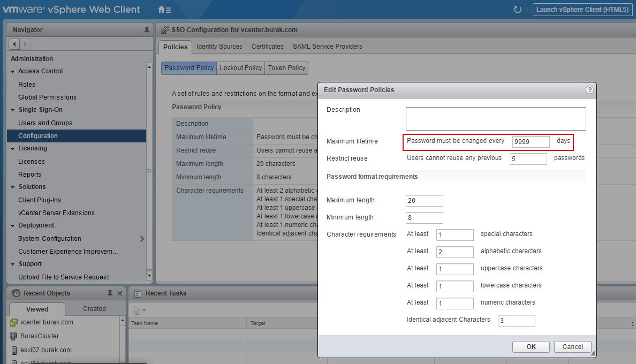Cancel the Edit Password Policies dialog

coord(572,346)
